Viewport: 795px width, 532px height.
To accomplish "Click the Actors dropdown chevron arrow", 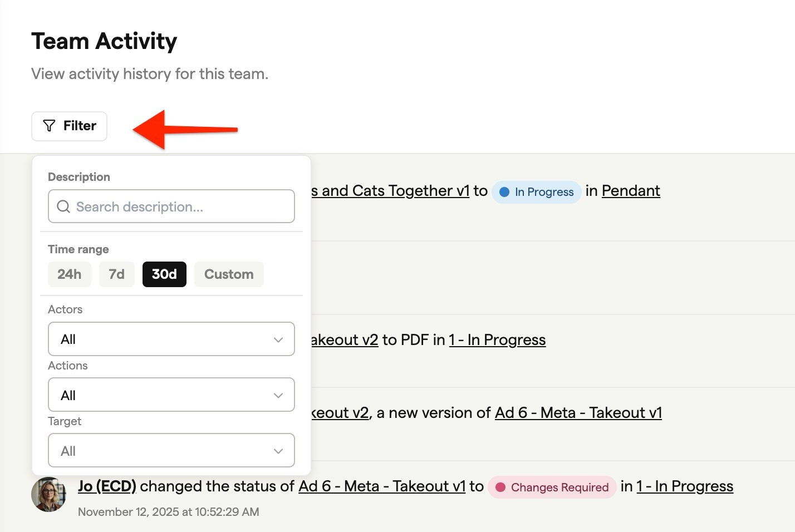I will [x=278, y=339].
